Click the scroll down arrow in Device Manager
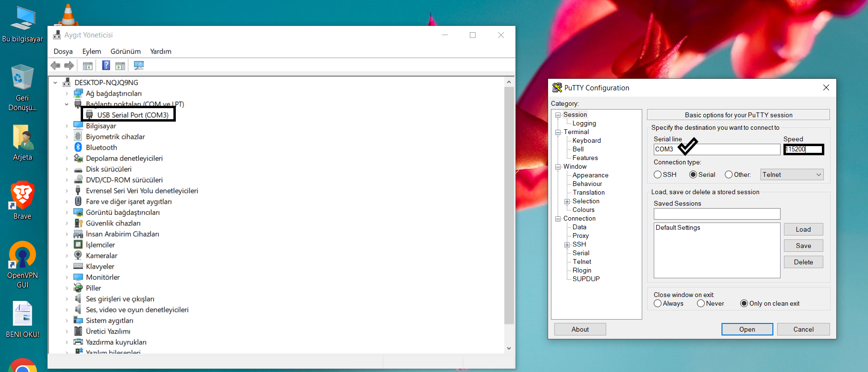The height and width of the screenshot is (372, 868). 509,348
